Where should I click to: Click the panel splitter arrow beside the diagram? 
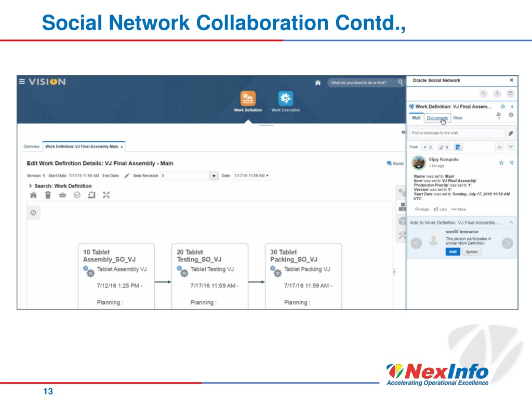pyautogui.click(x=394, y=272)
